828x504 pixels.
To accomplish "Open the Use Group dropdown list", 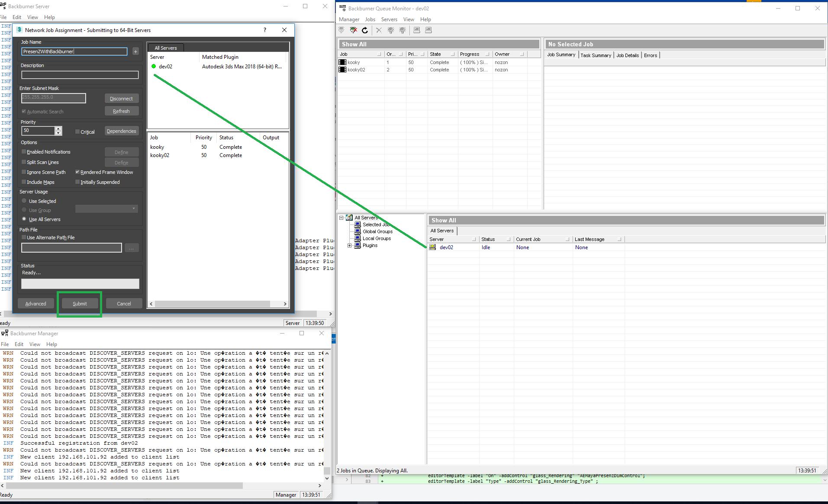I will (106, 209).
